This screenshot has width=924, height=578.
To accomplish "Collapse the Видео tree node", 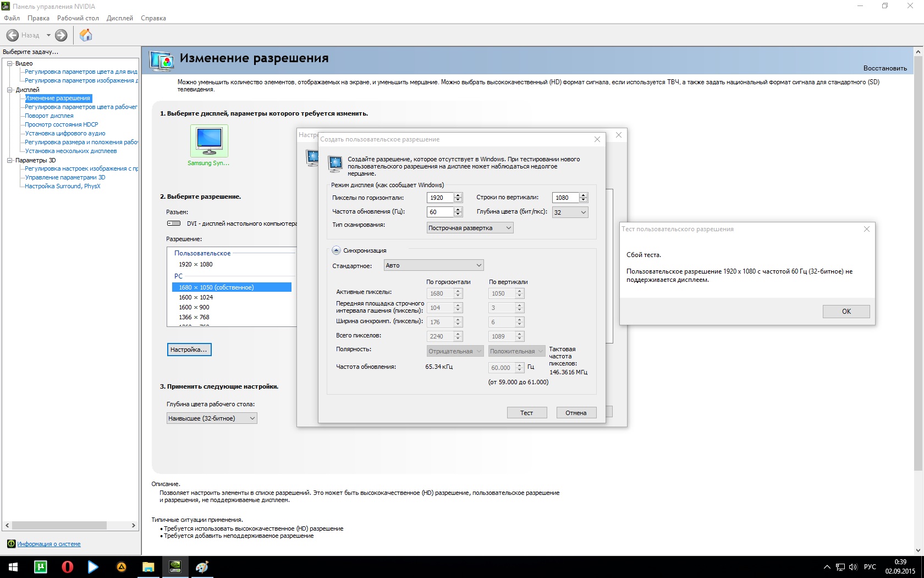I will 9,63.
